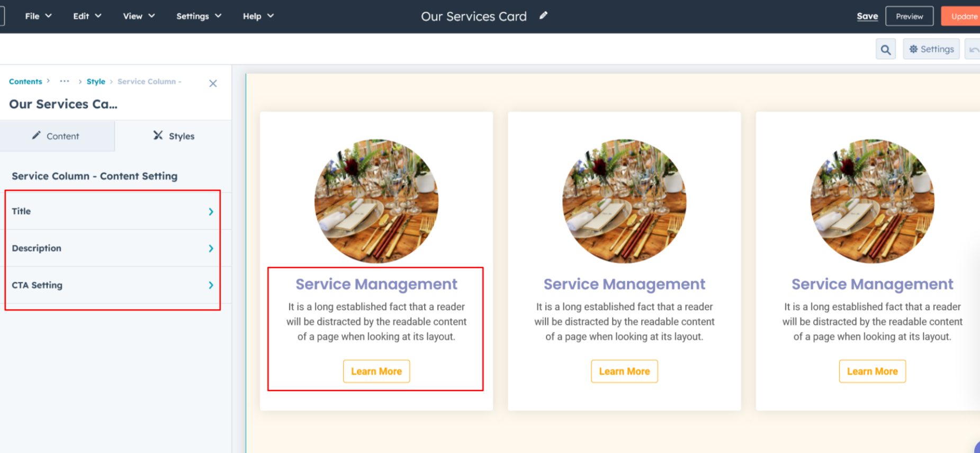Click the Settings gear icon in the toolbar
The height and width of the screenshot is (453, 980).
[931, 49]
